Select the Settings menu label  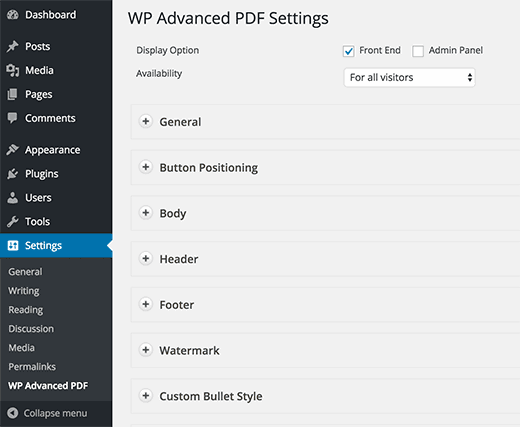pyautogui.click(x=43, y=246)
